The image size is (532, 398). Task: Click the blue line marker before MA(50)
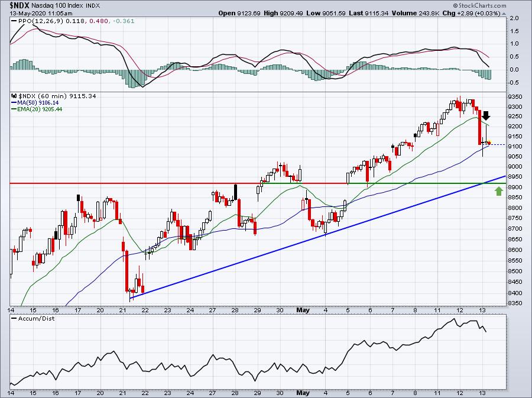pyautogui.click(x=14, y=102)
